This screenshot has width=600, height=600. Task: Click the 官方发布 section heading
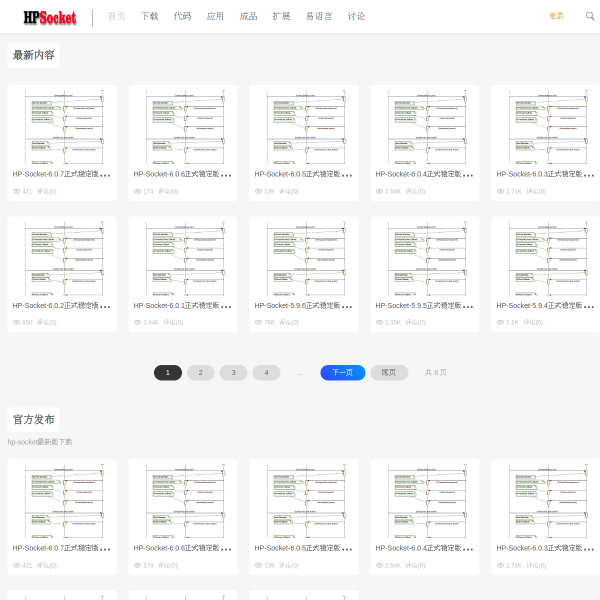click(x=34, y=420)
